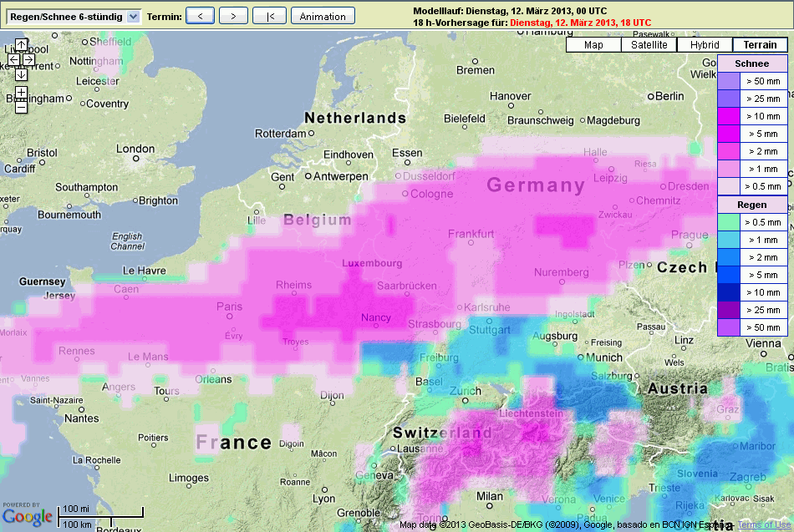
Task: Click the Regen > 25 mm color swatch
Action: [729, 310]
